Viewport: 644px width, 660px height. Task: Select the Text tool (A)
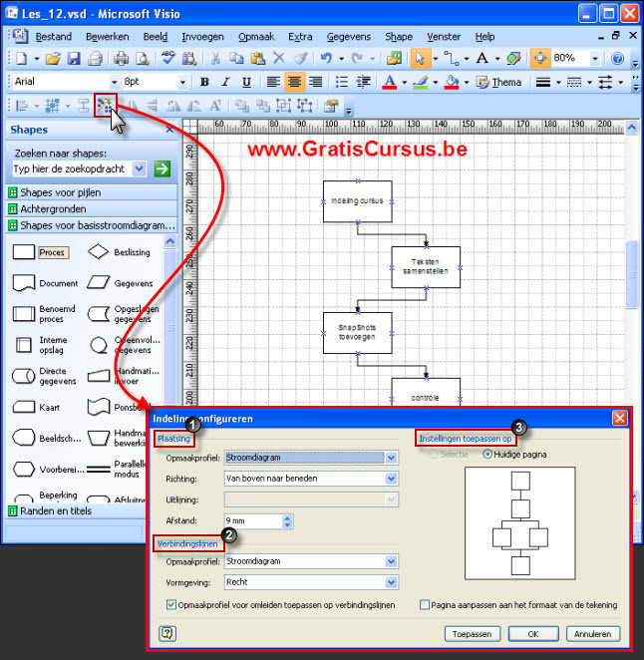(483, 59)
